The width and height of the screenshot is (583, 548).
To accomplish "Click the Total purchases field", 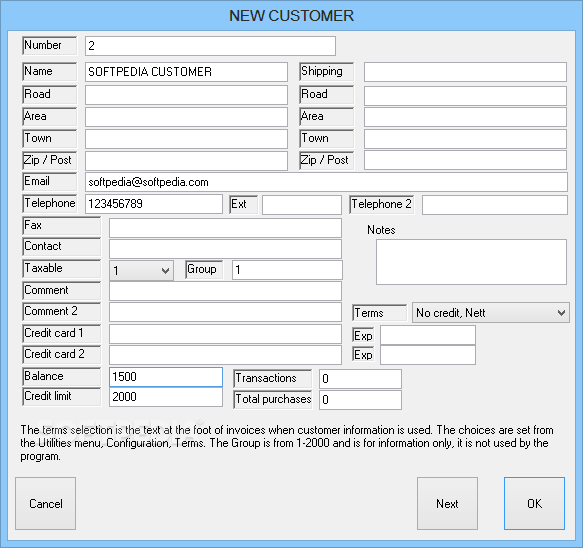I will 360,400.
